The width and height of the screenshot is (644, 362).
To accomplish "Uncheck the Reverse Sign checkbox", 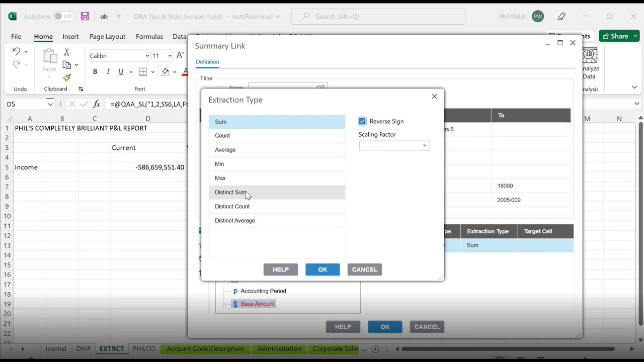I will 362,121.
